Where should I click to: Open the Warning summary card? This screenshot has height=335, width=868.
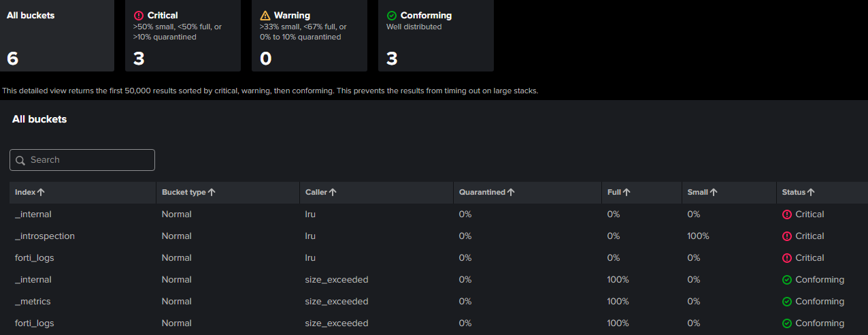(x=310, y=35)
